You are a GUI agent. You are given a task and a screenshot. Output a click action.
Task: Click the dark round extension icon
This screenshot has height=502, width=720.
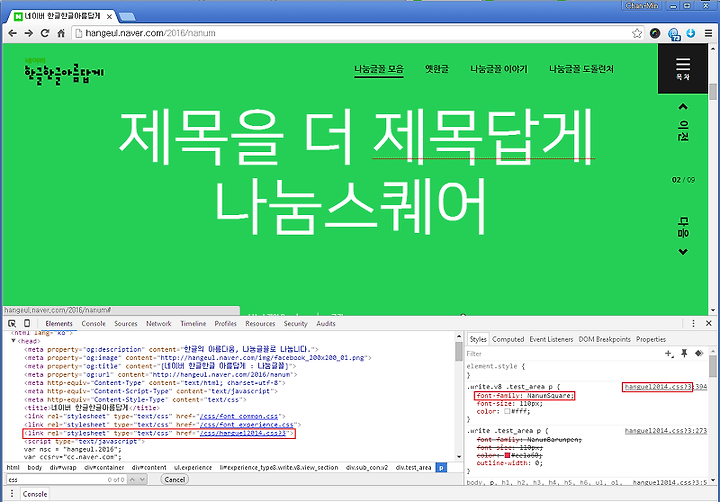pos(655,33)
